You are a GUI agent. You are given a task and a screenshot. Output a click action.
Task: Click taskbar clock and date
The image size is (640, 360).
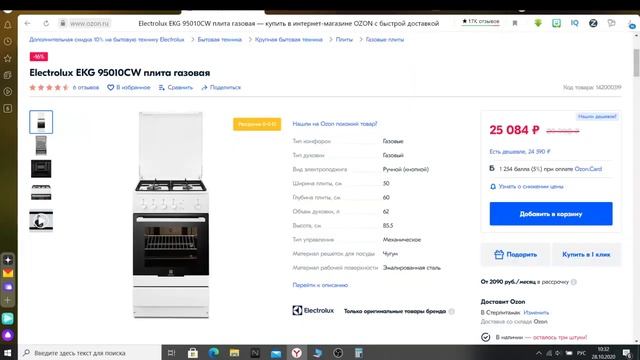point(603,353)
